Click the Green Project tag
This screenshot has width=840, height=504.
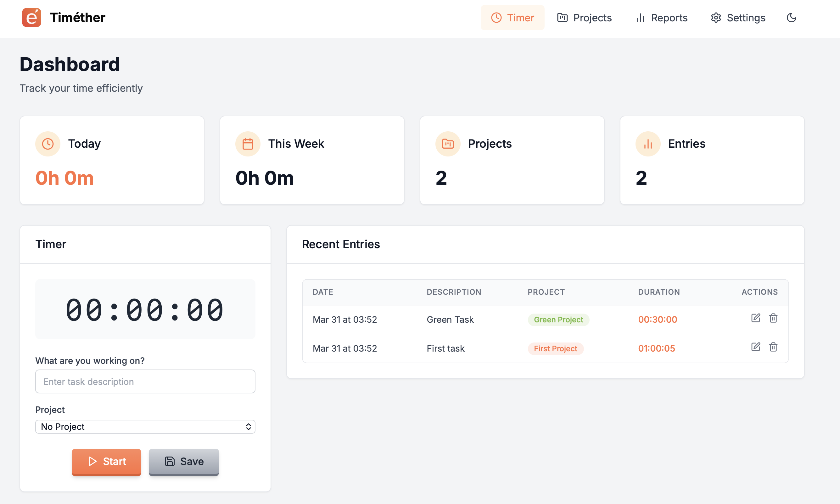click(x=558, y=320)
